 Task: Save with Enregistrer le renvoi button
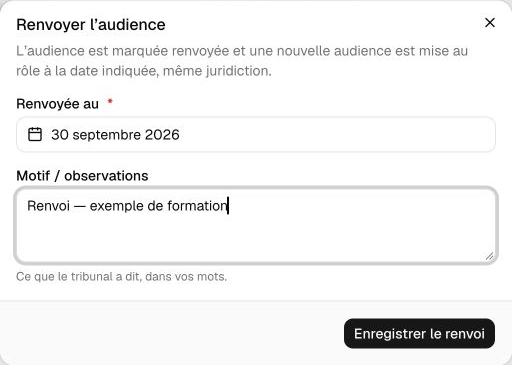pyautogui.click(x=419, y=334)
